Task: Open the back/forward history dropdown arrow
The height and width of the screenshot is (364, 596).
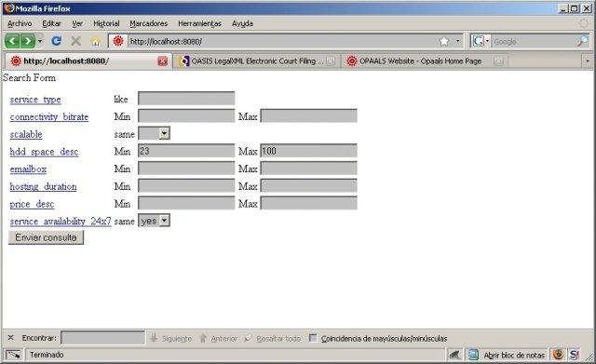Action: point(40,41)
